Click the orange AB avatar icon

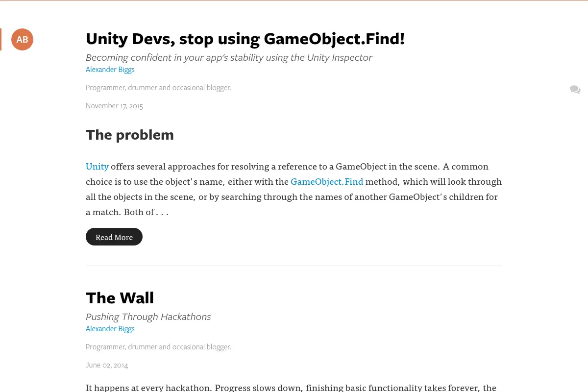22,39
